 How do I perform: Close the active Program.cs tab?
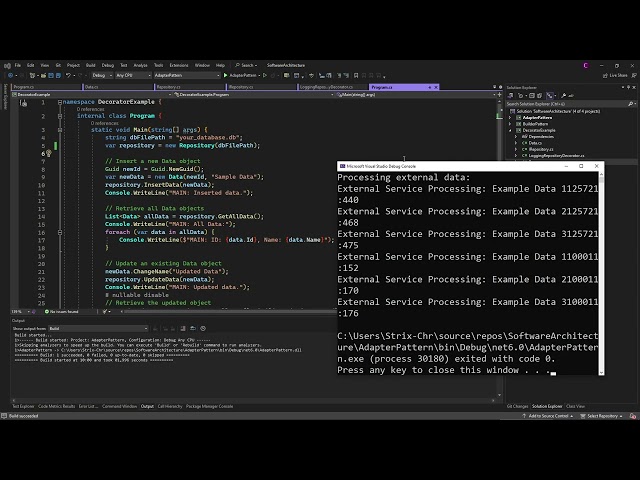(436, 87)
